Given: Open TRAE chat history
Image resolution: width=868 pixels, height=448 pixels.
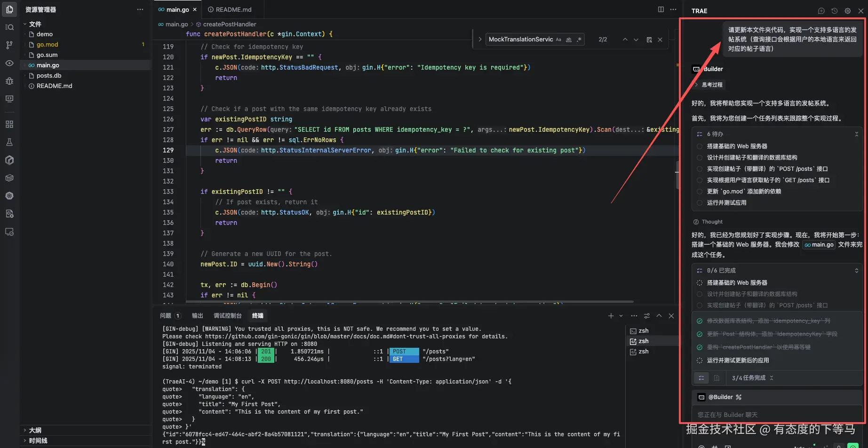Looking at the screenshot, I should point(834,11).
